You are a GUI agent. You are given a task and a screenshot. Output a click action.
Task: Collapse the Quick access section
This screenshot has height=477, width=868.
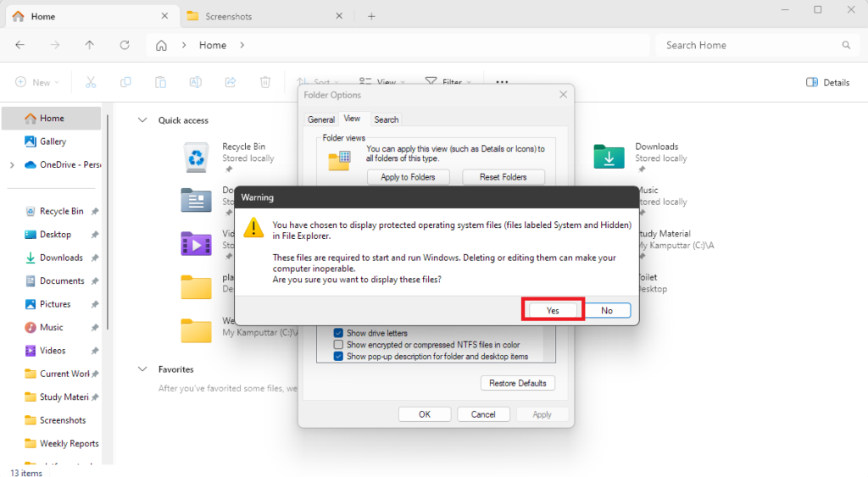(x=142, y=120)
